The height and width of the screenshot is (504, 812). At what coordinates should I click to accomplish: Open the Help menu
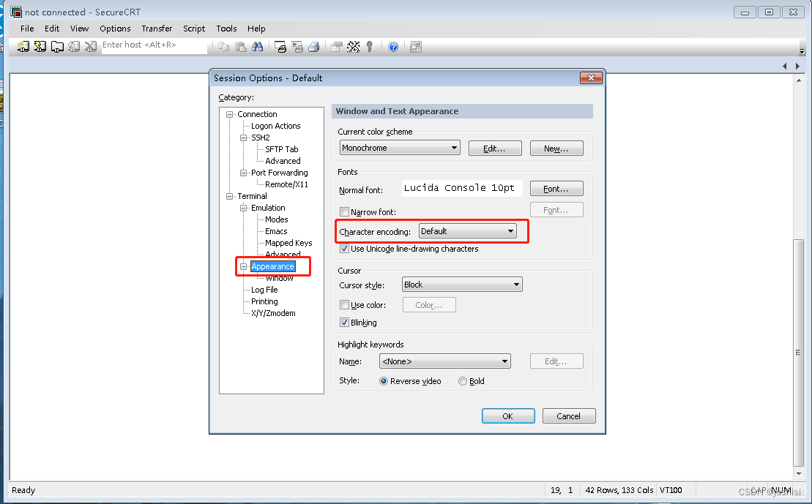(x=256, y=29)
